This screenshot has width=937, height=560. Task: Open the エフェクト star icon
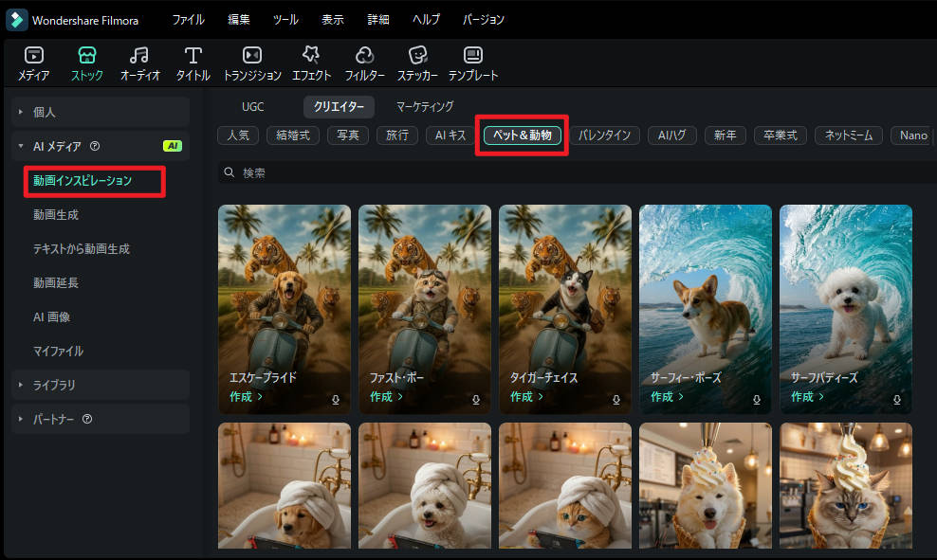pos(311,56)
